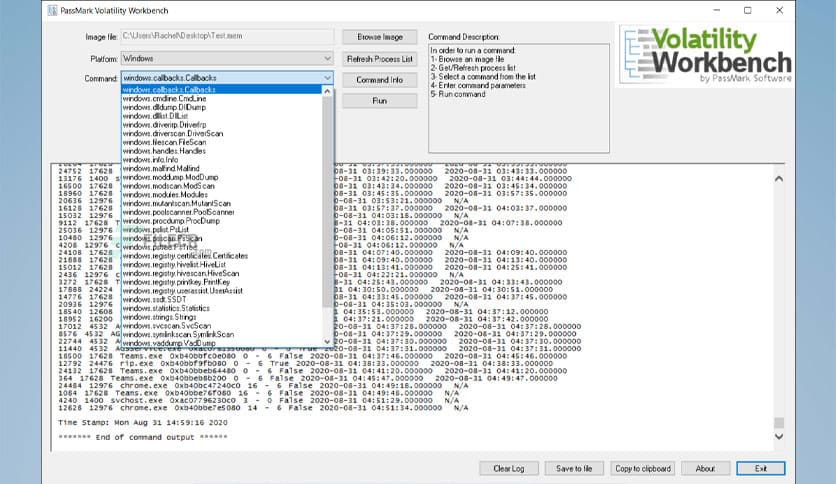Click the svchost.exe row with PID 4240
Image resolution: width=836 pixels, height=484 pixels.
click(259, 400)
